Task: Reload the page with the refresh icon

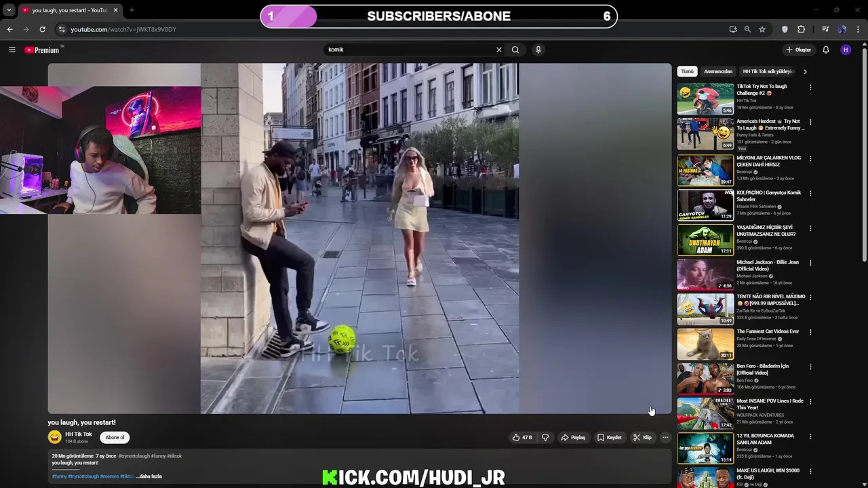Action: (x=42, y=29)
